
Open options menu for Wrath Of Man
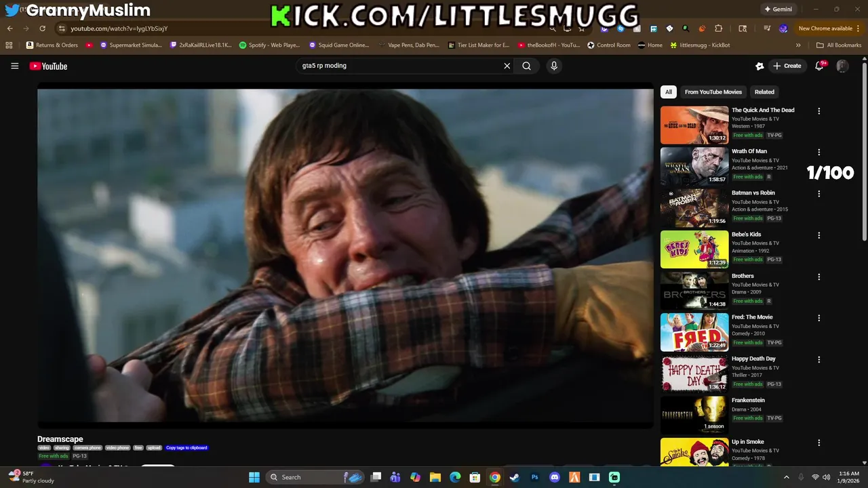[x=818, y=152]
